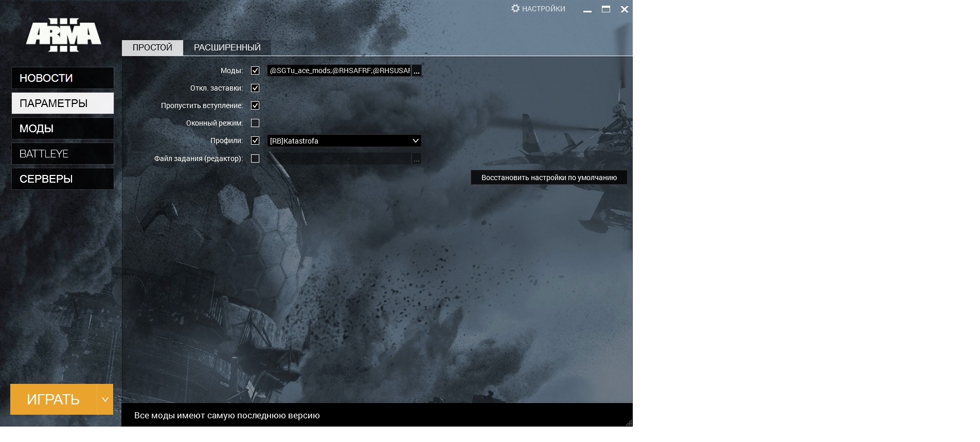This screenshot has width=980, height=442.
Task: Maximize the launcher window
Action: pyautogui.click(x=606, y=9)
